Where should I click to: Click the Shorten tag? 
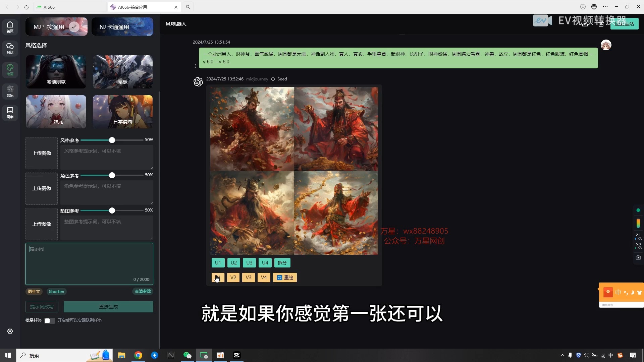coord(56,292)
